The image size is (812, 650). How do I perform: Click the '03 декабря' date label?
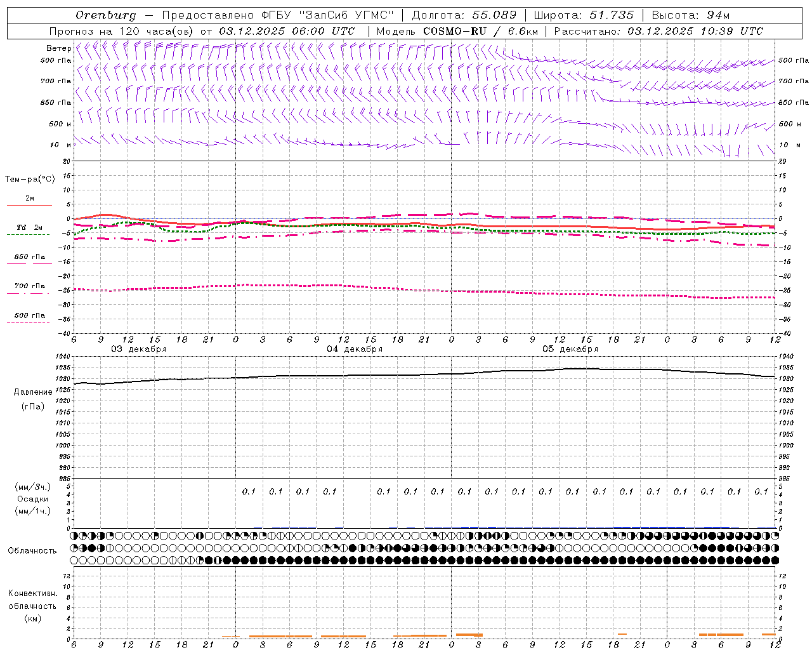[139, 349]
